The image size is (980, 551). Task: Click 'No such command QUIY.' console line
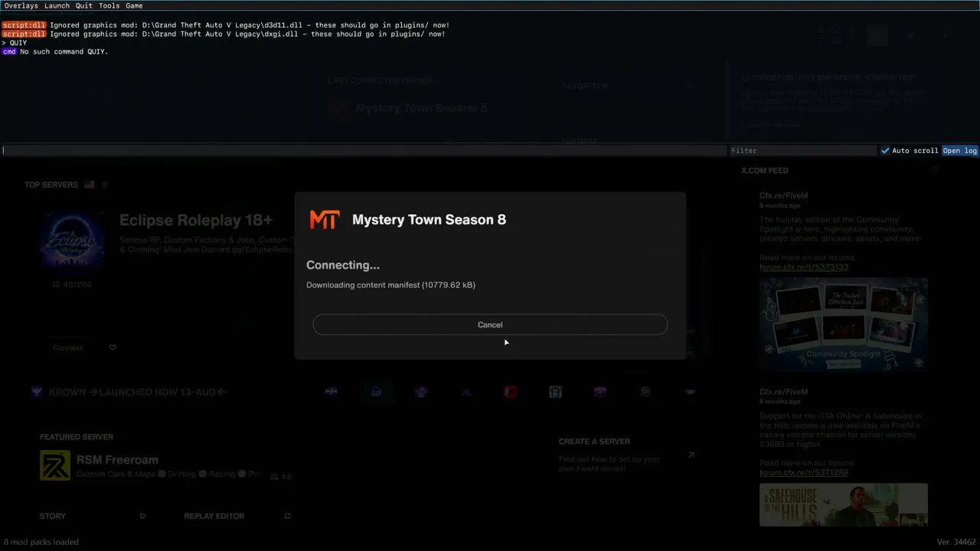click(x=64, y=52)
